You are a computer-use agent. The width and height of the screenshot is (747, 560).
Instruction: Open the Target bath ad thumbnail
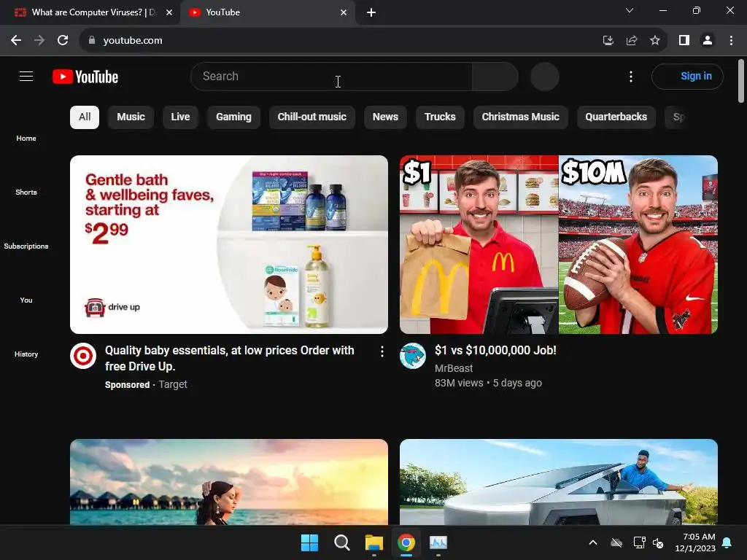click(229, 244)
